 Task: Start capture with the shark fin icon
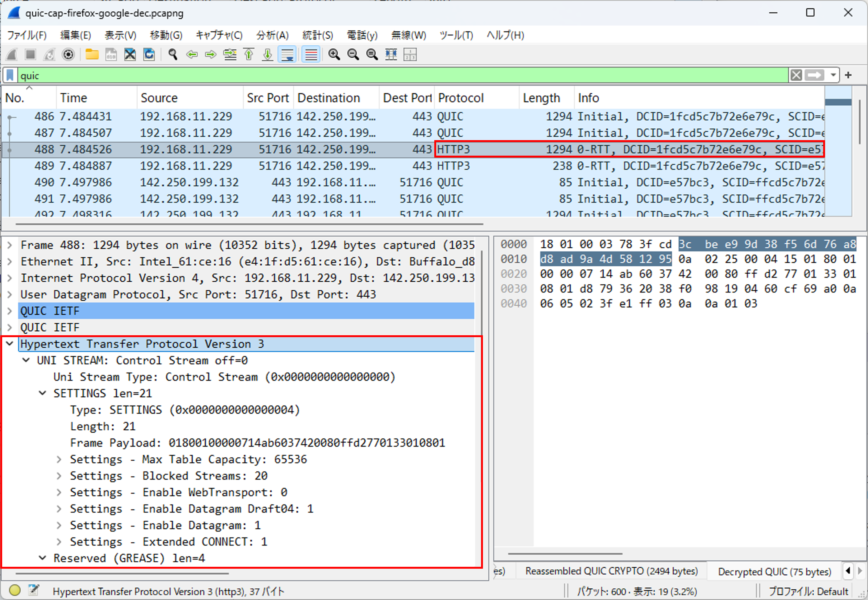12,54
